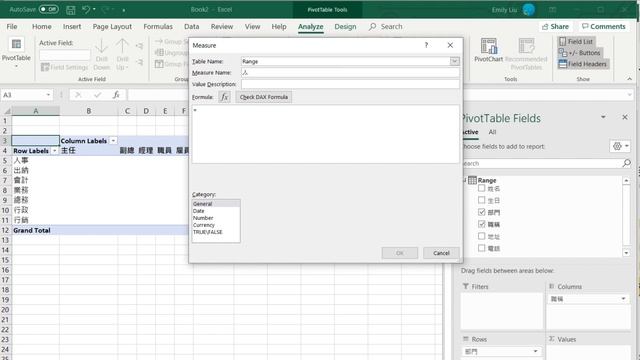This screenshot has height=360, width=640.
Task: Open the Table Name dropdown arrow
Action: 454,61
